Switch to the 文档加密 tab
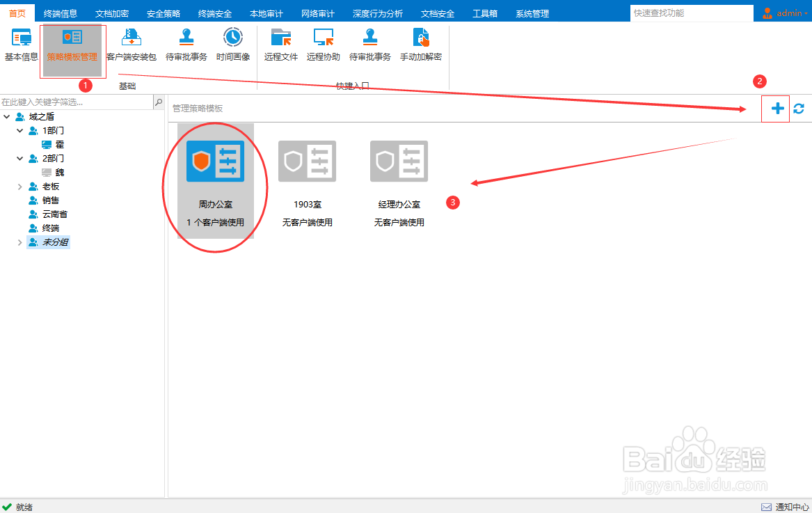This screenshot has width=812, height=513. click(x=112, y=13)
